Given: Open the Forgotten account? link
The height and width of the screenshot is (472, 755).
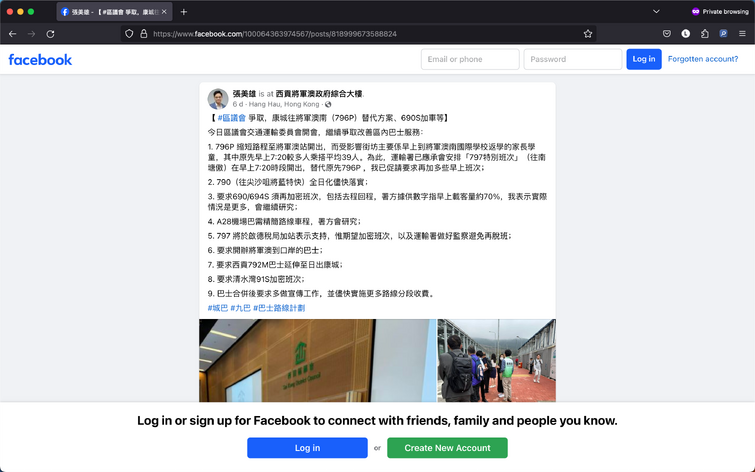Looking at the screenshot, I should point(703,59).
